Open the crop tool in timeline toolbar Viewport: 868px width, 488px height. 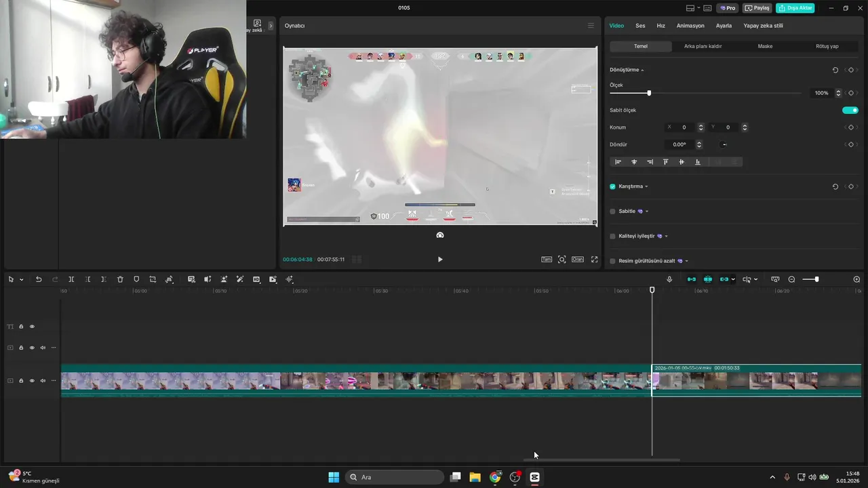[x=153, y=279]
